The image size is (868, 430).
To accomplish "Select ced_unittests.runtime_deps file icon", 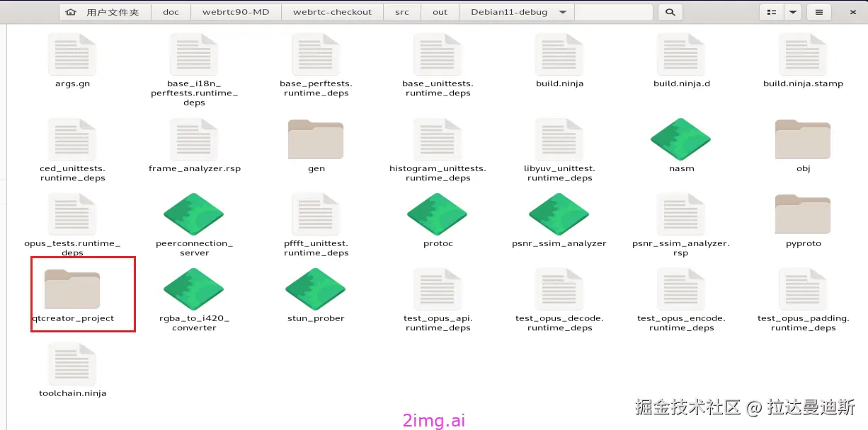I will click(x=72, y=140).
